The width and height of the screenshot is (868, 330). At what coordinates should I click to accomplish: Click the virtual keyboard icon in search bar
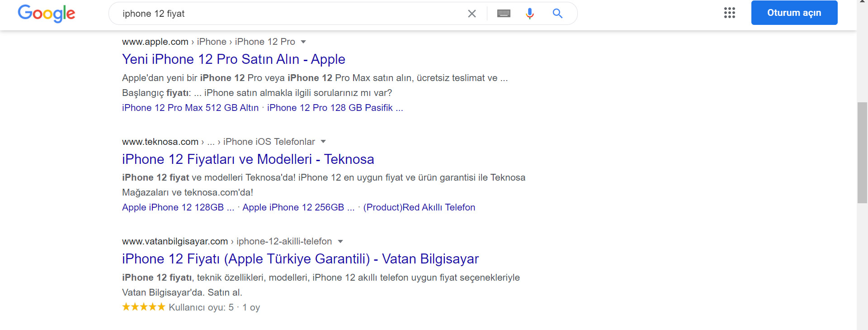pos(504,13)
